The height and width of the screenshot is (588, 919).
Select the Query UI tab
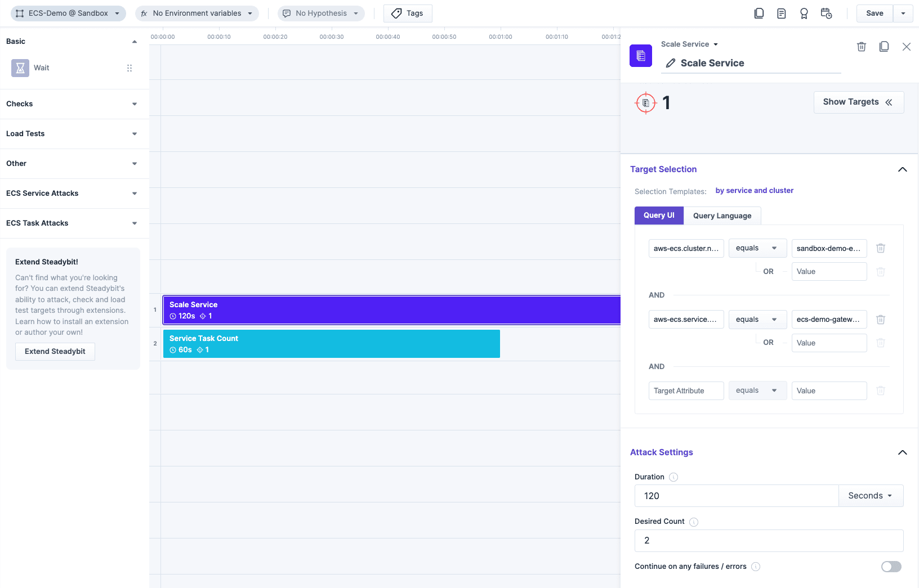[x=658, y=216]
